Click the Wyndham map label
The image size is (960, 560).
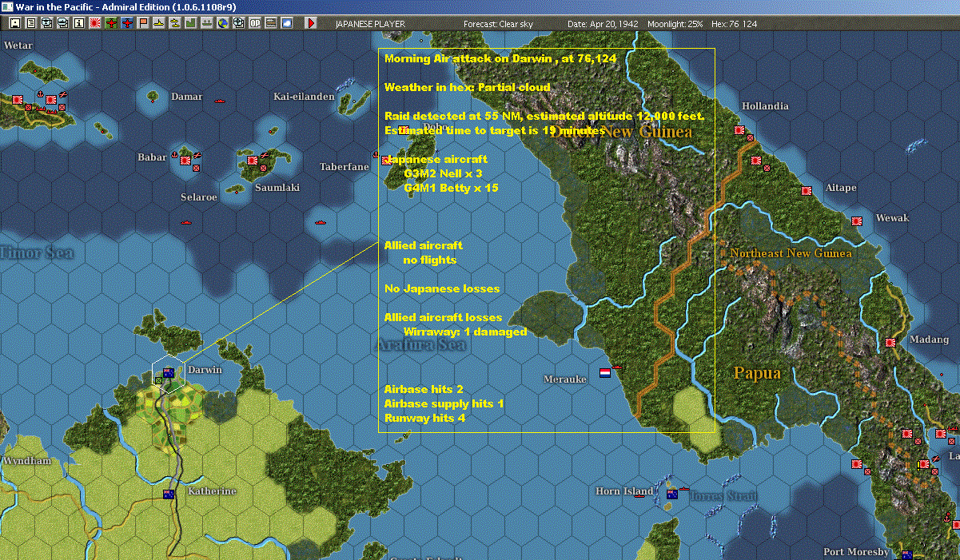point(27,462)
